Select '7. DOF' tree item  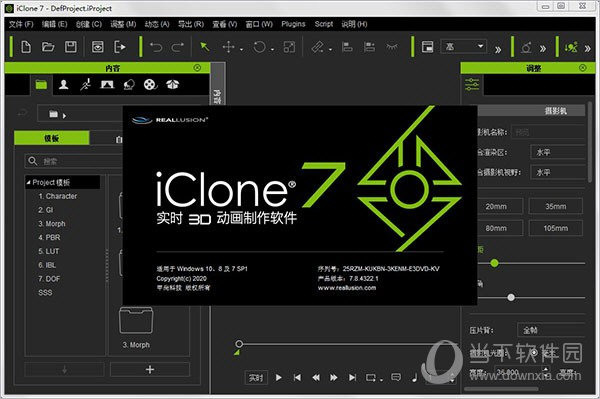[49, 279]
